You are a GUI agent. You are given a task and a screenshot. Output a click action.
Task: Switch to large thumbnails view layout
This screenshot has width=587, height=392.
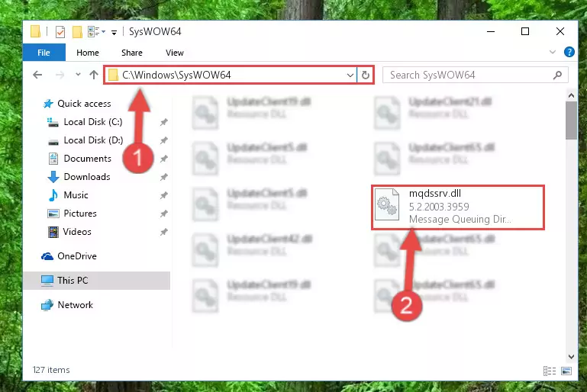click(x=566, y=371)
